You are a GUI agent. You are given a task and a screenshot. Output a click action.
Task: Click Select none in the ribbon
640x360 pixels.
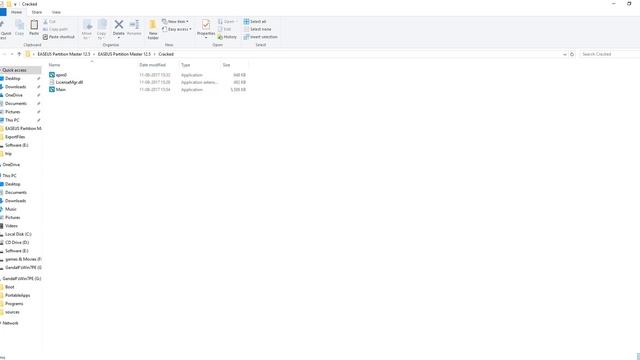click(258, 29)
